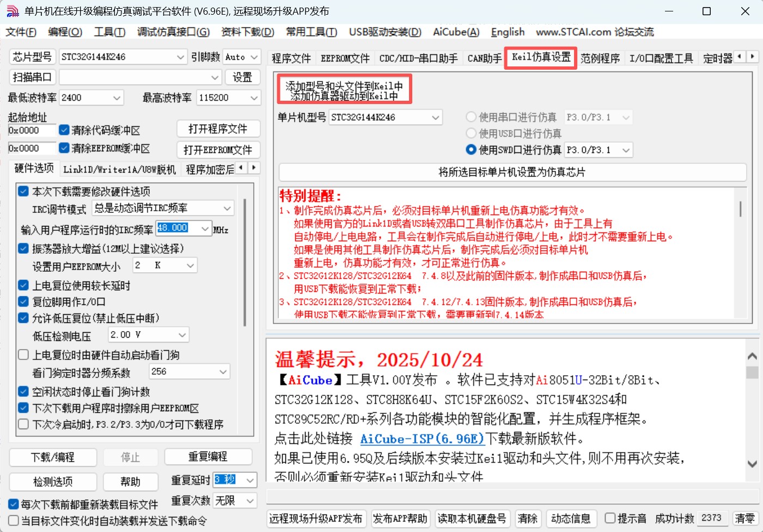The width and height of the screenshot is (763, 532).
Task: Click 添加型号和头文件到Keil中 button
Action: click(x=344, y=85)
